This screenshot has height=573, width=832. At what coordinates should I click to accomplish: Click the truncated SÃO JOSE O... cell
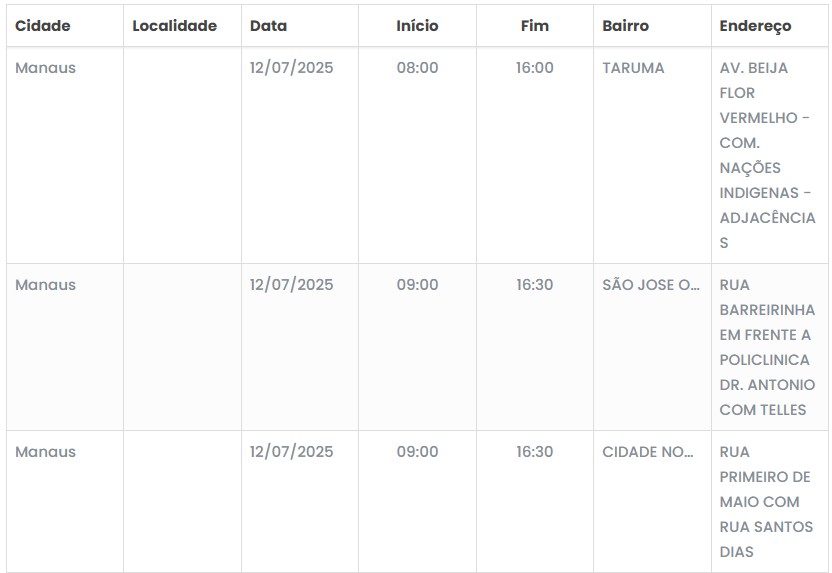tap(651, 285)
